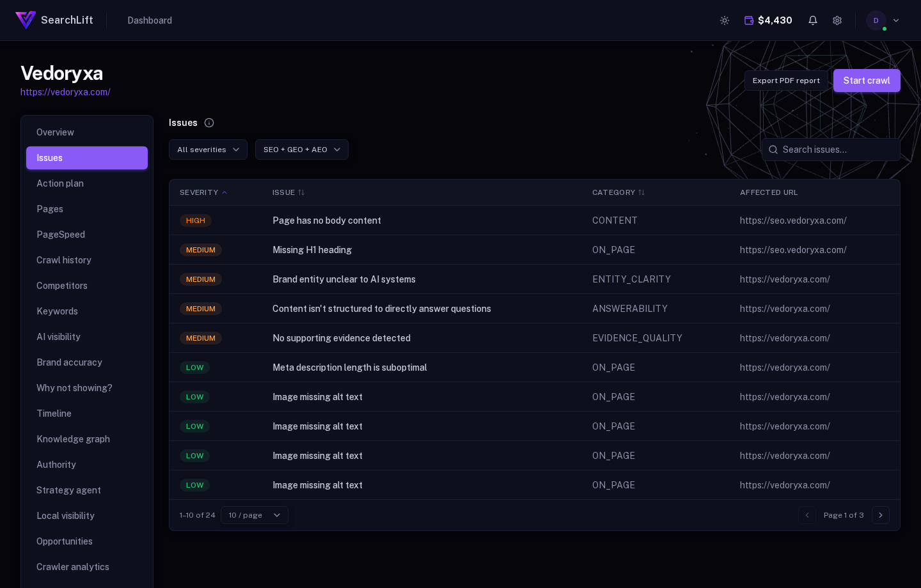Sort by the Category column header

point(618,192)
